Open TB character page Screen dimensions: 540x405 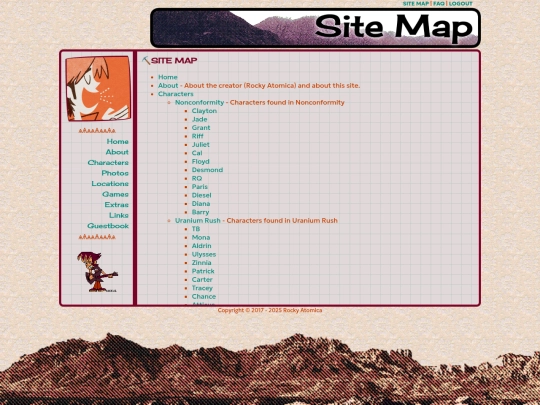196,229
